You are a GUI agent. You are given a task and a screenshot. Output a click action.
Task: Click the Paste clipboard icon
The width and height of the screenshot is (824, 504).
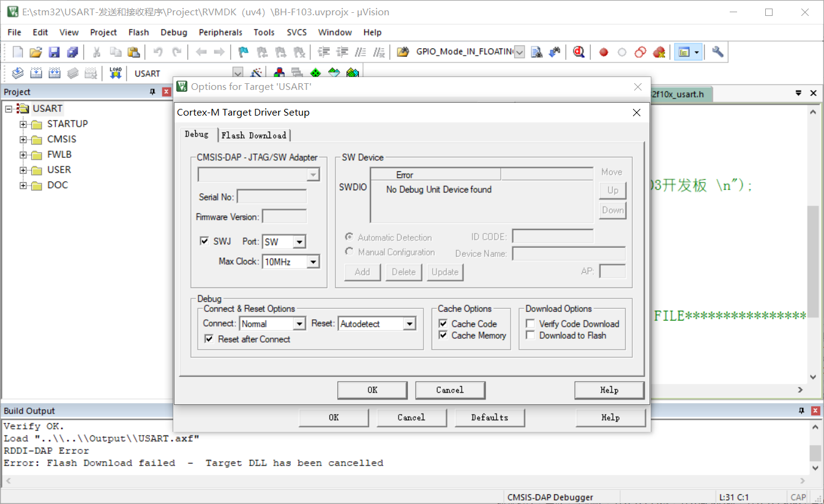click(133, 52)
